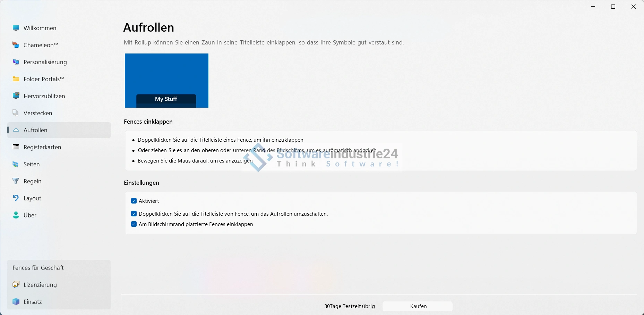
Task: Click the Willkommen monitor icon
Action: point(16,28)
